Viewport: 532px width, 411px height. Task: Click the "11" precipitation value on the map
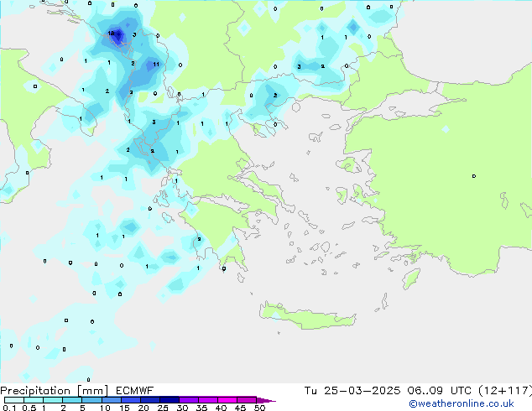[156, 64]
